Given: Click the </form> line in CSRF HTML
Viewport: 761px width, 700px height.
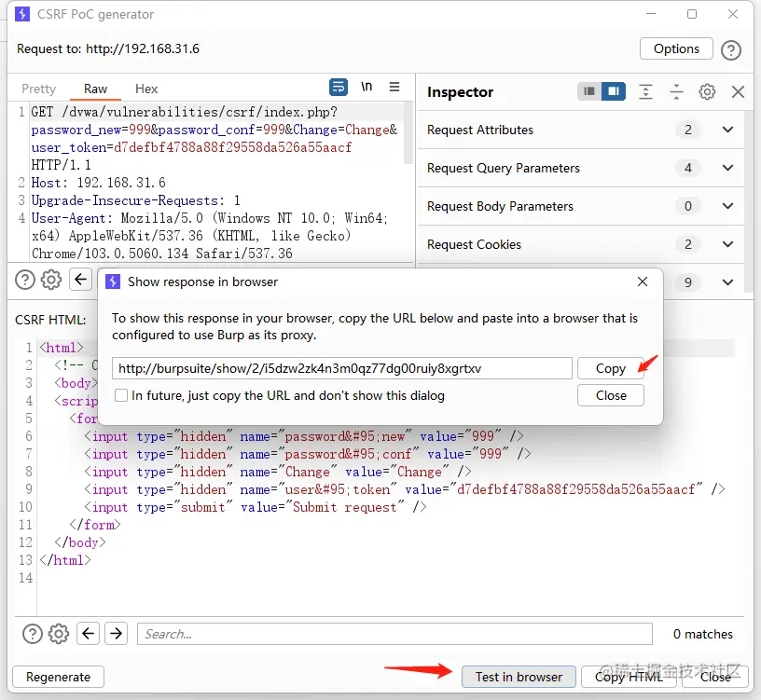Looking at the screenshot, I should click(x=94, y=525).
